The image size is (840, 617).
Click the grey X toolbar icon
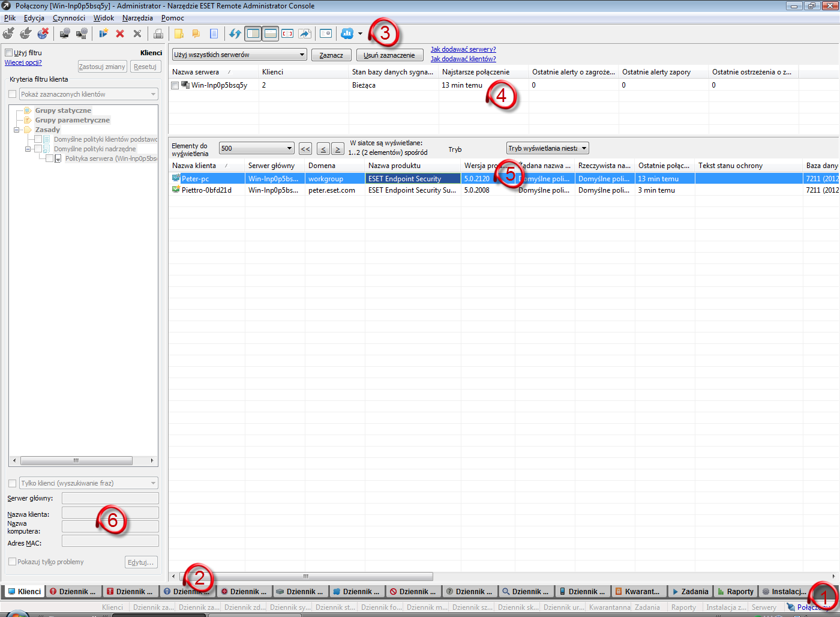137,34
